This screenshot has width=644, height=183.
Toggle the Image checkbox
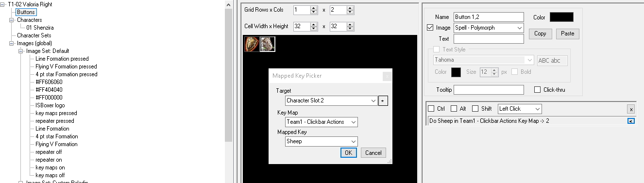coord(430,28)
